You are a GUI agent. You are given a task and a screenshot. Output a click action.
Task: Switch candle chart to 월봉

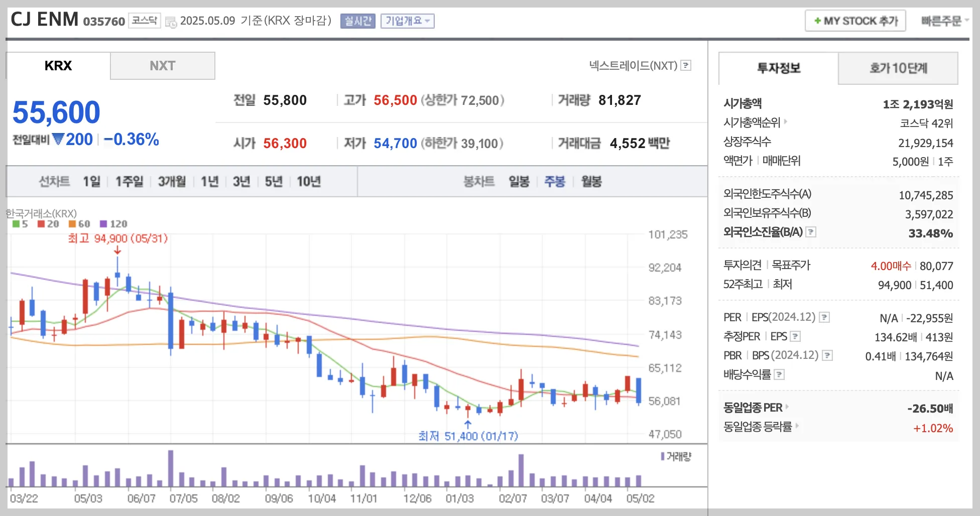(x=591, y=181)
